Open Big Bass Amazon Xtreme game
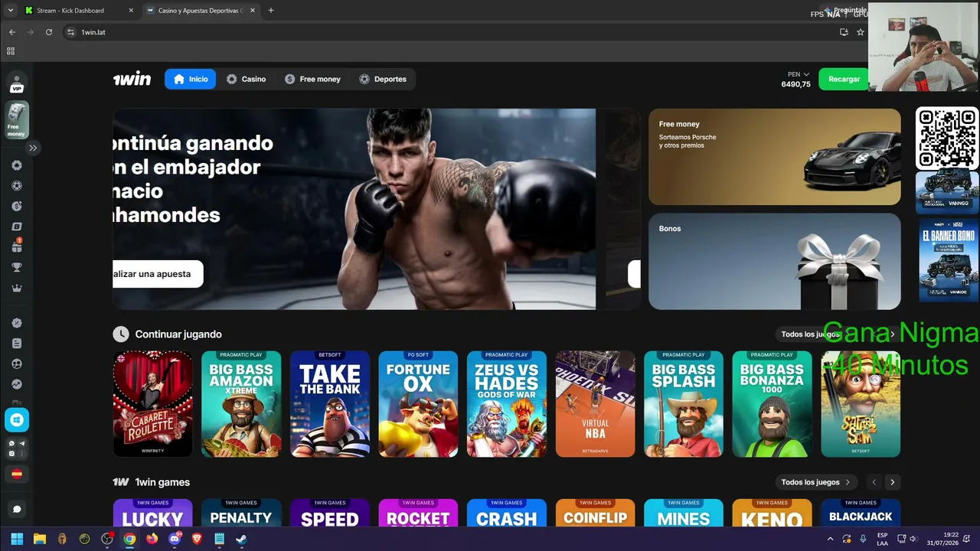This screenshot has height=551, width=980. point(241,404)
